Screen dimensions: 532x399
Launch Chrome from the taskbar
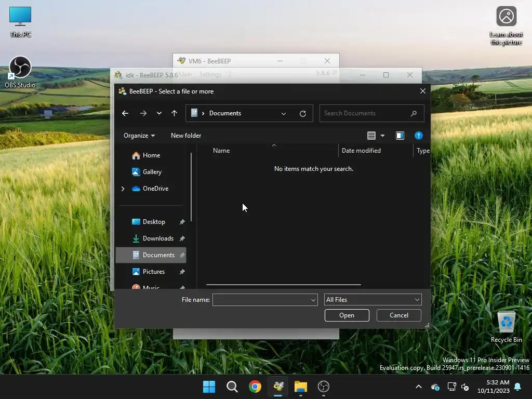click(x=255, y=387)
